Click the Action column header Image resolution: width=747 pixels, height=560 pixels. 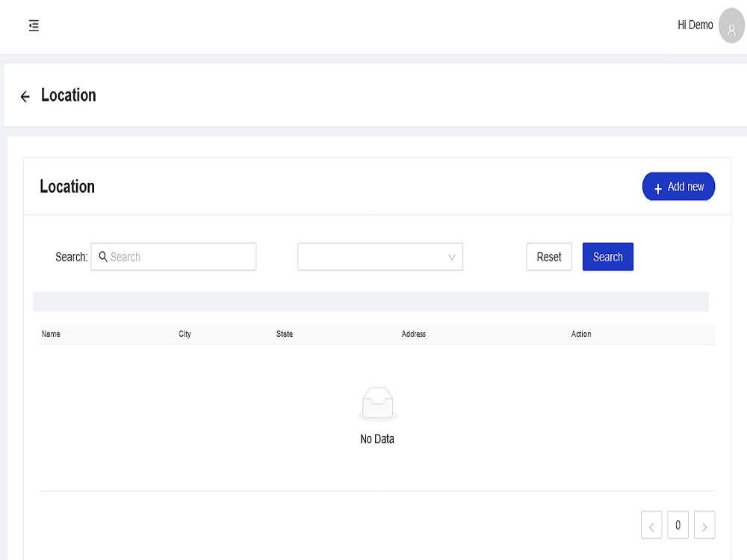click(x=581, y=334)
